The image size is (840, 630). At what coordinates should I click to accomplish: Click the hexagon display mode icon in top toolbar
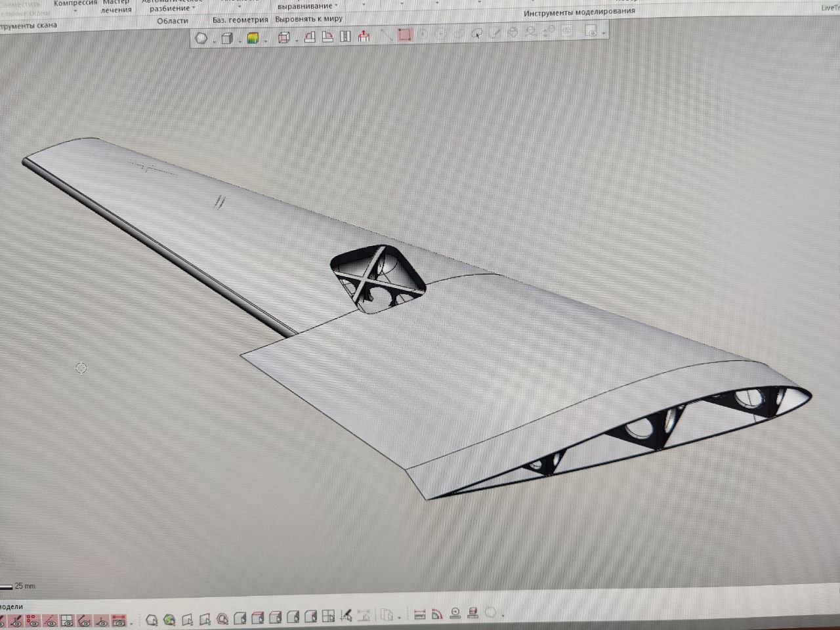201,38
